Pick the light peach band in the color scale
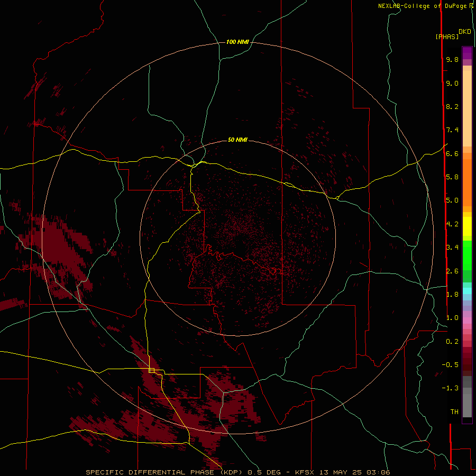The height and width of the screenshot is (476, 476). click(x=467, y=108)
